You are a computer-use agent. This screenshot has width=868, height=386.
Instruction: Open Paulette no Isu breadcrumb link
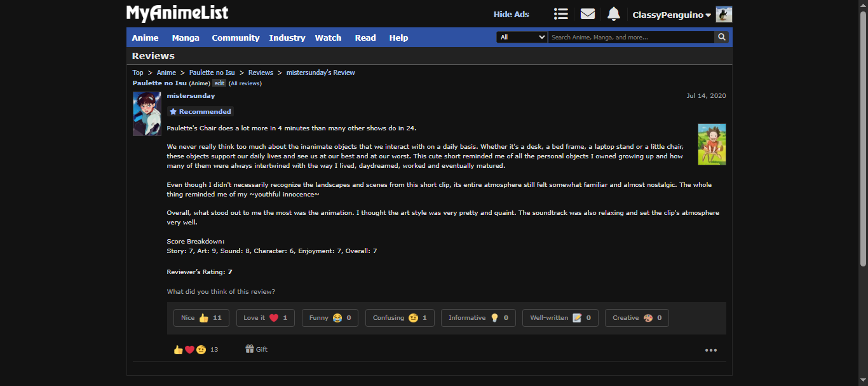212,72
